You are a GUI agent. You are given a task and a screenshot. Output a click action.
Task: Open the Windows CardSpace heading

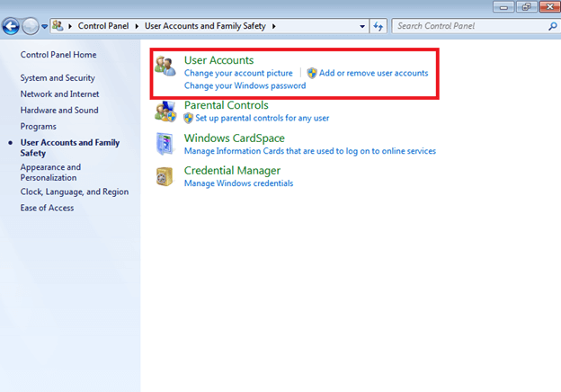coord(235,138)
